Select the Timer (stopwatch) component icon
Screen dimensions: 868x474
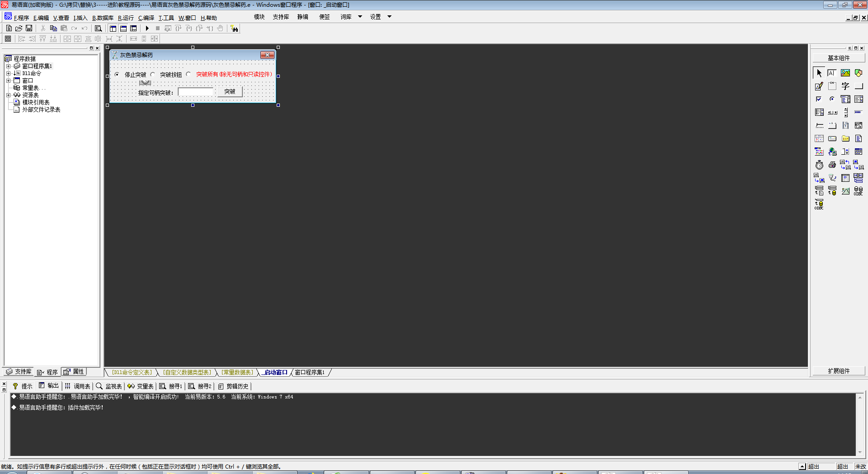pos(819,165)
